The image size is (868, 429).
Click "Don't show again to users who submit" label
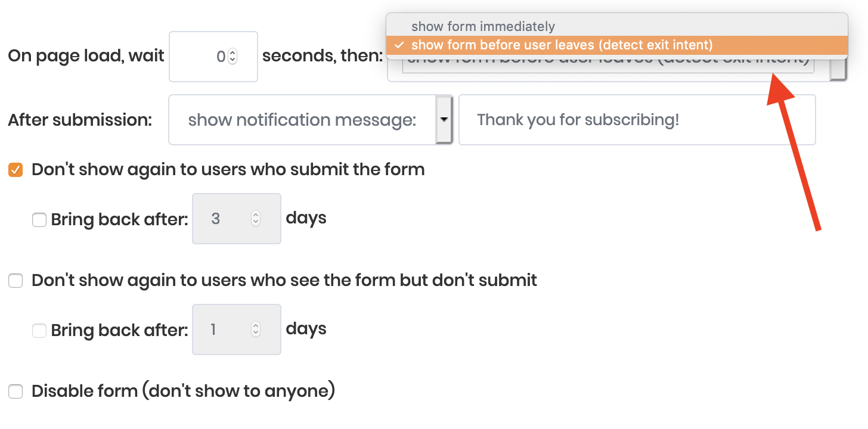(x=228, y=170)
